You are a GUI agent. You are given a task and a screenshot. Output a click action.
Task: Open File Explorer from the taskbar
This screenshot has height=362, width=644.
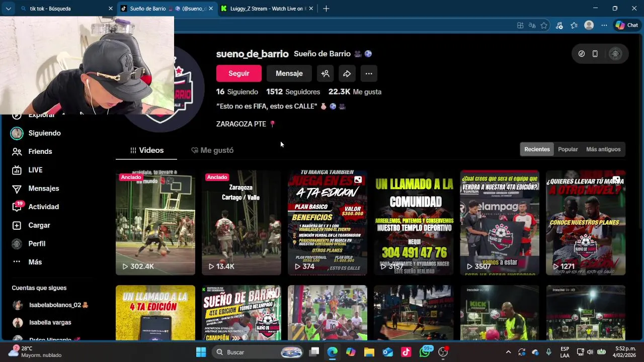pyautogui.click(x=369, y=352)
